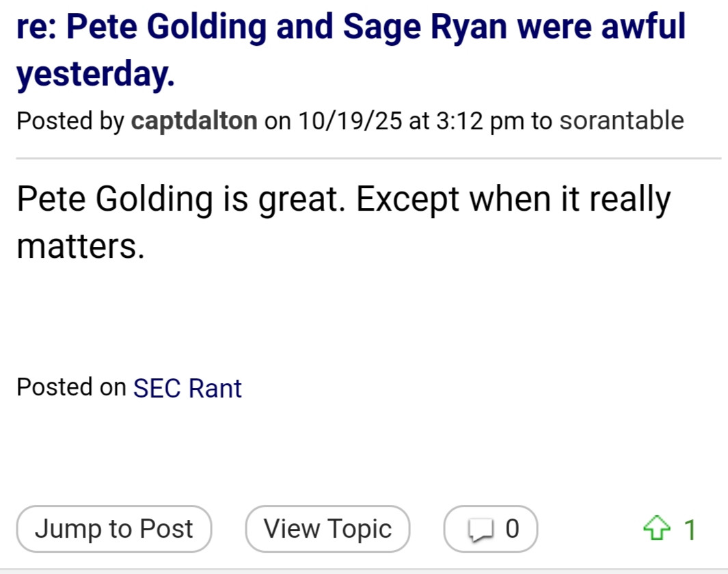Click the divider line under the post header

(369, 158)
